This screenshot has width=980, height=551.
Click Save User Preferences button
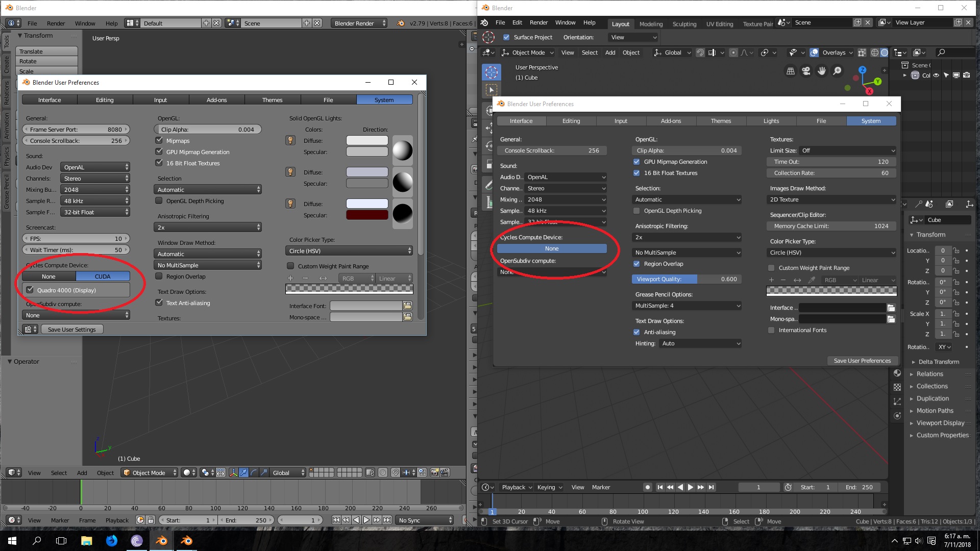(862, 361)
